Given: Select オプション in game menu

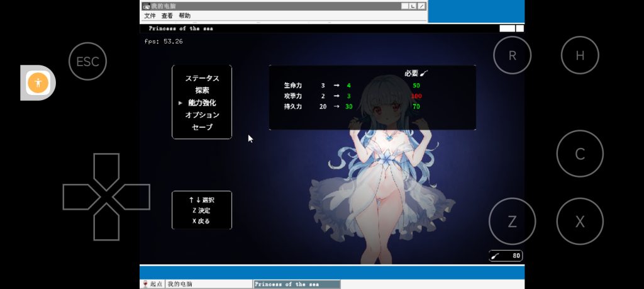Looking at the screenshot, I should pyautogui.click(x=202, y=115).
